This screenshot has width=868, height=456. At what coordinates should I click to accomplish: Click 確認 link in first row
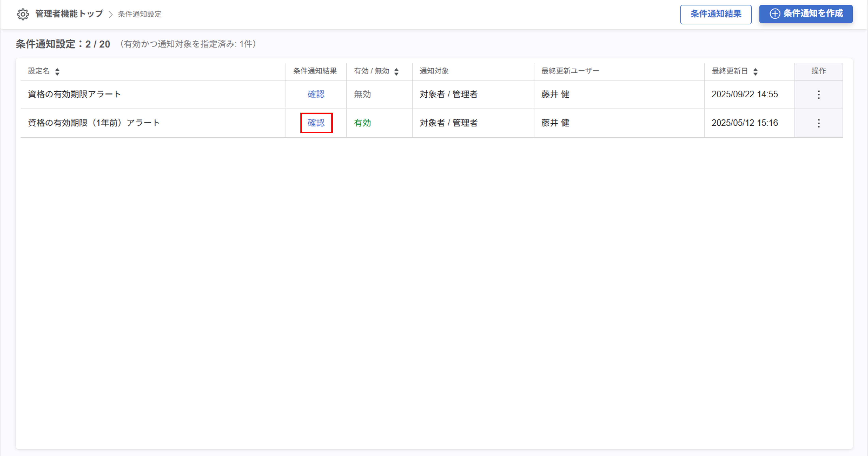point(316,94)
